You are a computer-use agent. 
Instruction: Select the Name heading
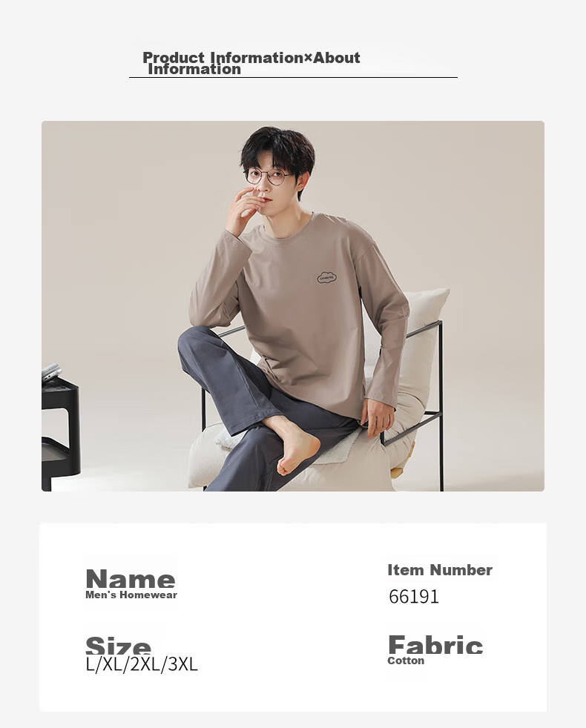coord(130,579)
